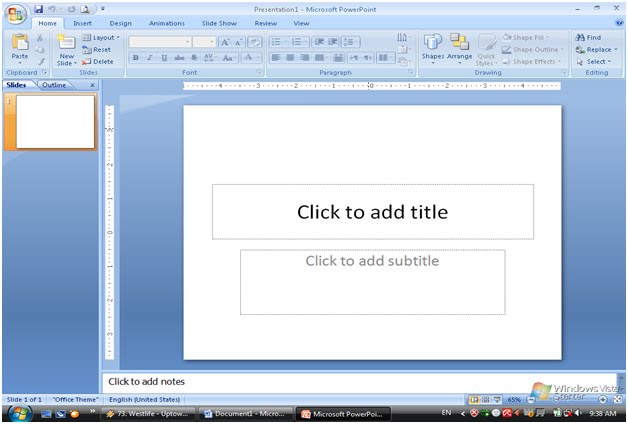Image resolution: width=628 pixels, height=424 pixels.
Task: Undo last action in Quick Access Toolbar
Action: tap(52, 9)
